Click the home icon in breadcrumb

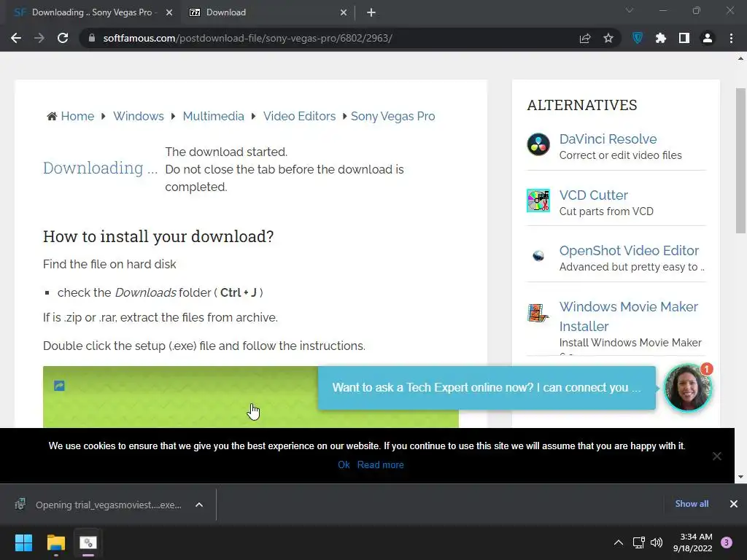[x=52, y=116]
